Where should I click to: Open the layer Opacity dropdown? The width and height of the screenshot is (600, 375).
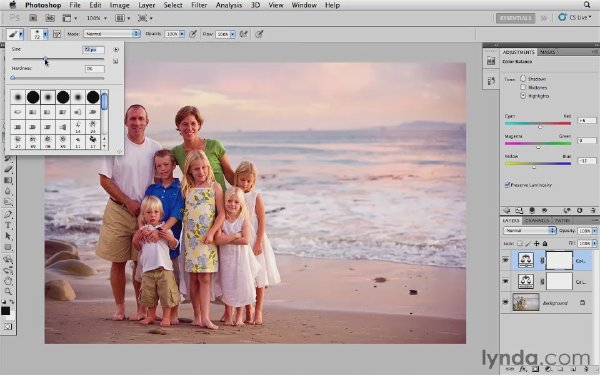coord(594,231)
